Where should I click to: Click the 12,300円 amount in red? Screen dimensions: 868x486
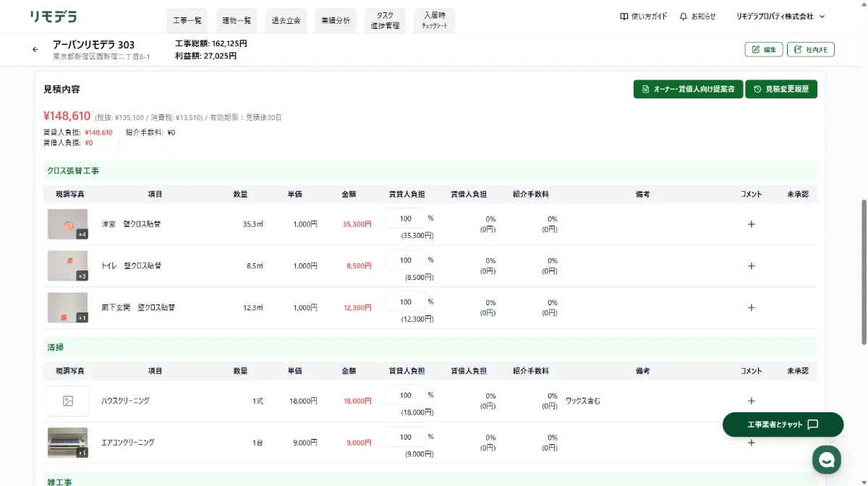[x=357, y=307]
